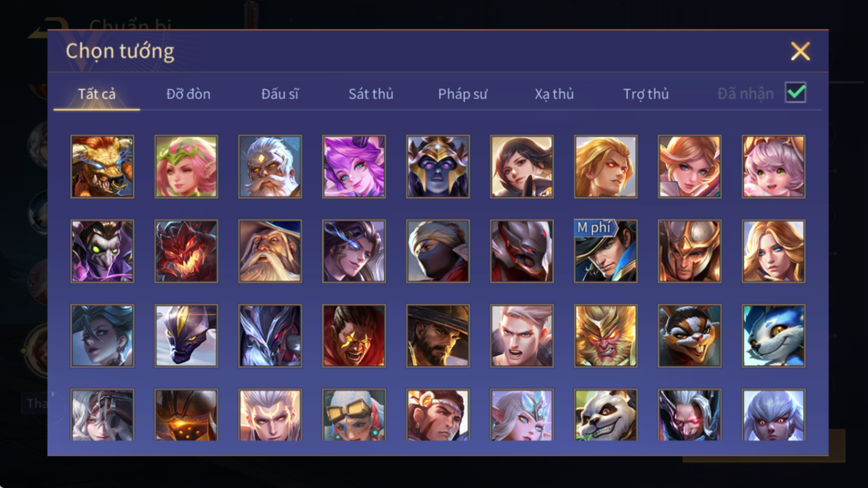Select the goggles-wearing hero portrait

(x=354, y=415)
